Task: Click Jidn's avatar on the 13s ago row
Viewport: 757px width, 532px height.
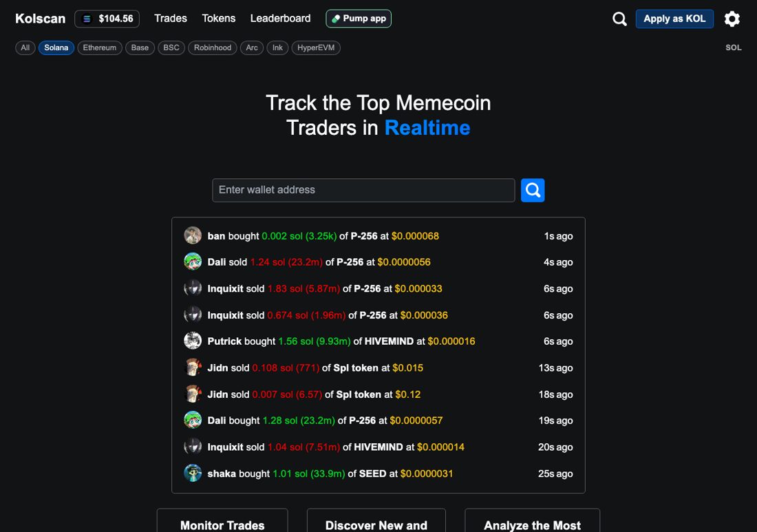Action: pyautogui.click(x=193, y=368)
